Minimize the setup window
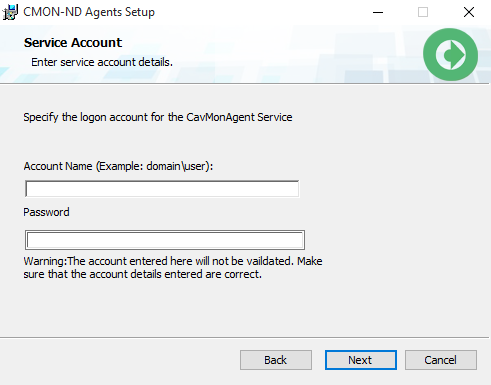 point(378,13)
